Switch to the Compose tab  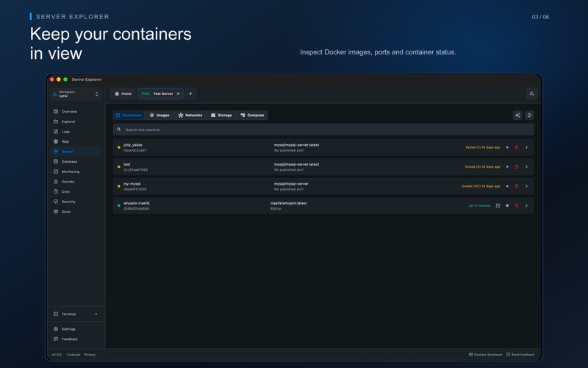pos(252,116)
